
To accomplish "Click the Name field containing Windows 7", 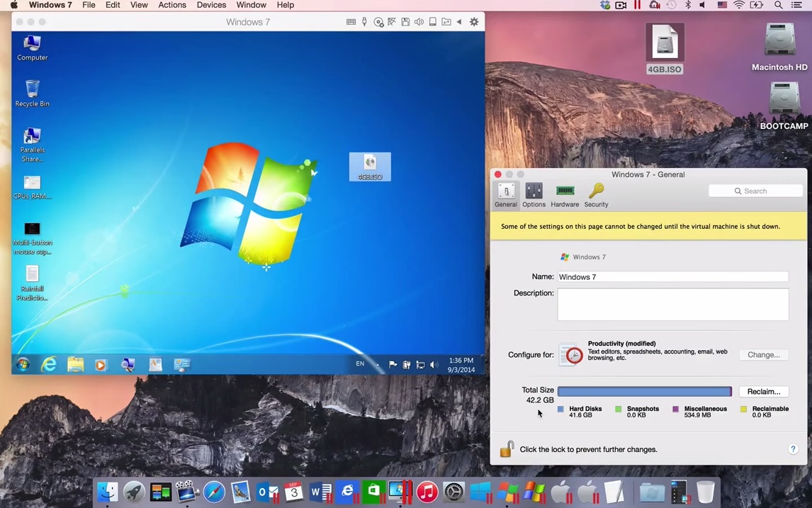I will pos(673,277).
